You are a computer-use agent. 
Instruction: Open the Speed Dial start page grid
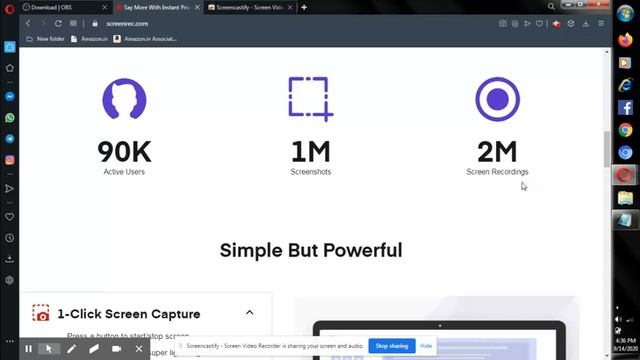click(73, 24)
